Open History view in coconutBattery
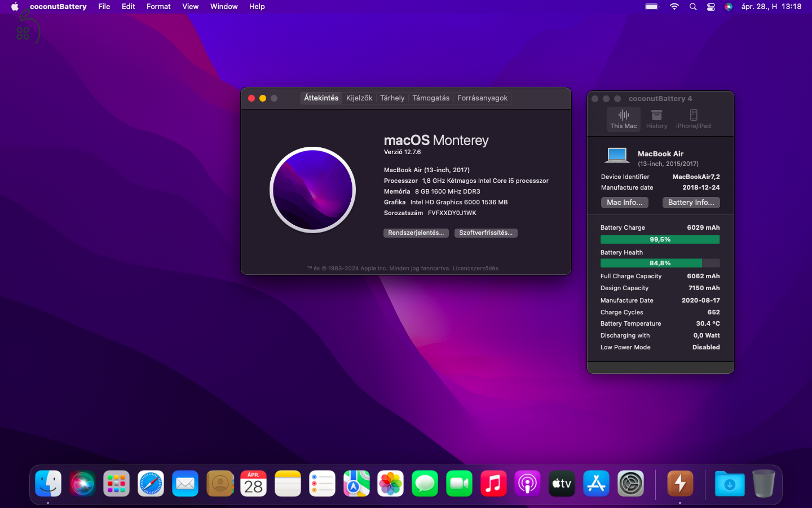Screen dimensions: 812x508 656,119
